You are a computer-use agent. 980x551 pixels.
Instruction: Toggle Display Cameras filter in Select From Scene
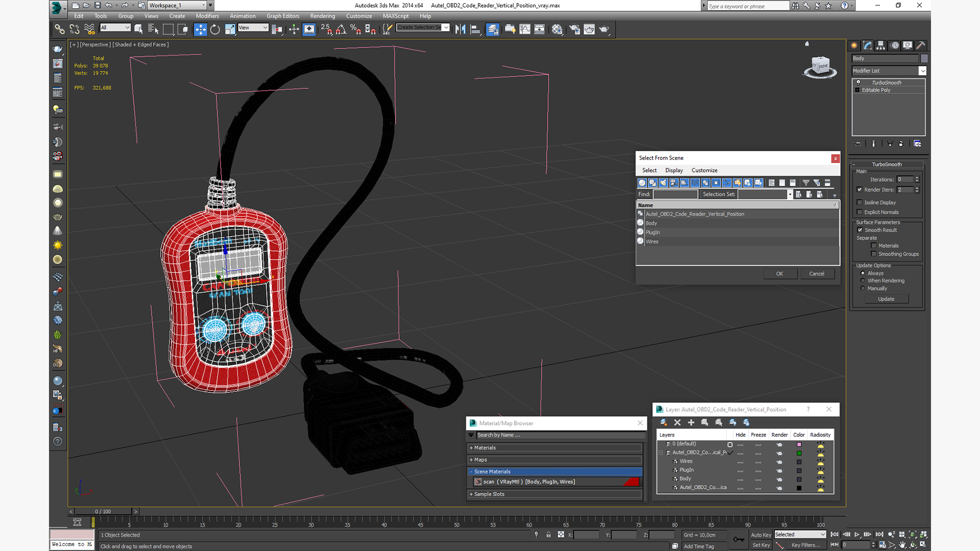[x=674, y=183]
